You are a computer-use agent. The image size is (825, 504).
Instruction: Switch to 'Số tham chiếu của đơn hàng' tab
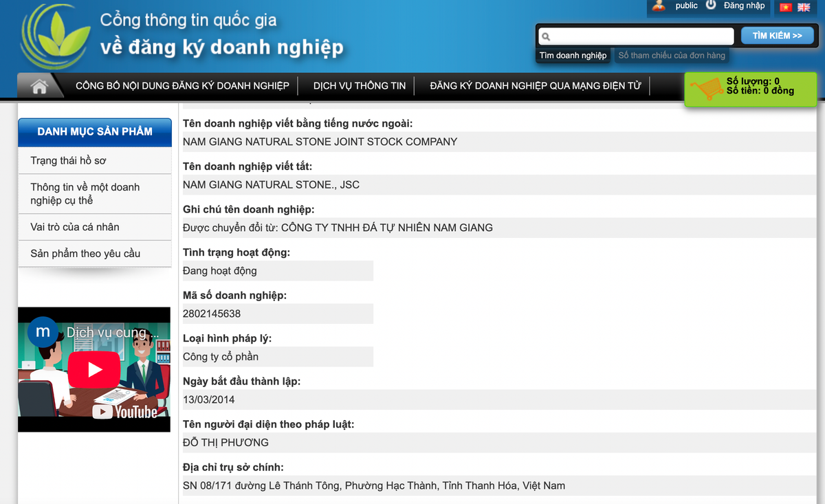(x=671, y=56)
